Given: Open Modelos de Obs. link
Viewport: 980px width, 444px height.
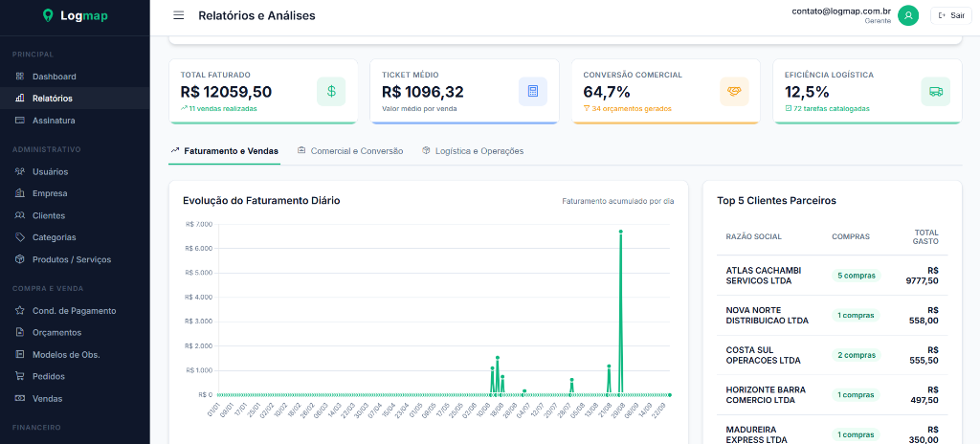Looking at the screenshot, I should tap(75, 354).
